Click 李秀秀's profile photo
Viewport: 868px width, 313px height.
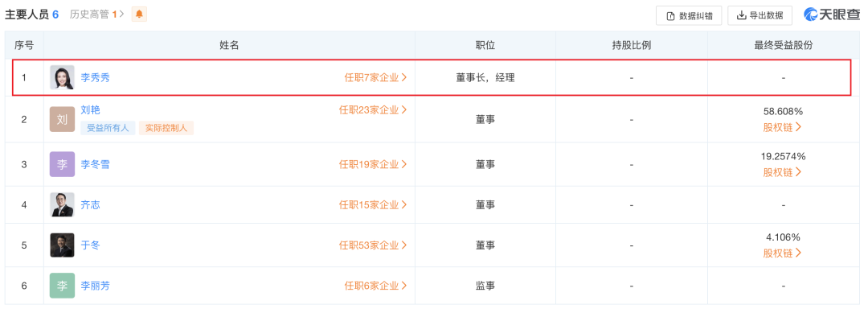pos(62,77)
